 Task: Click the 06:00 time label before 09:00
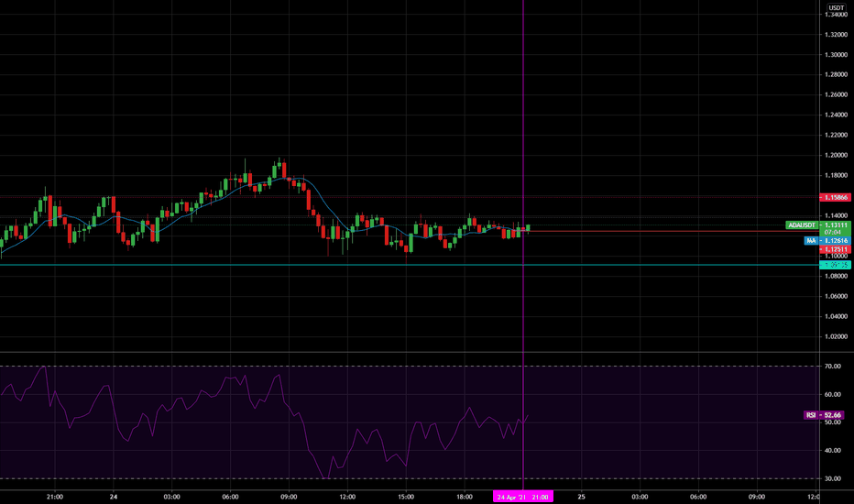(230, 497)
